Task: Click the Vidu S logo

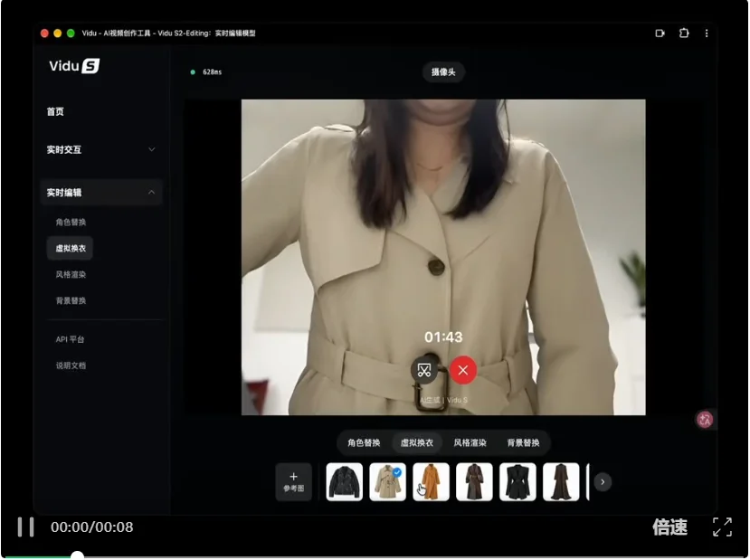Action: (74, 65)
